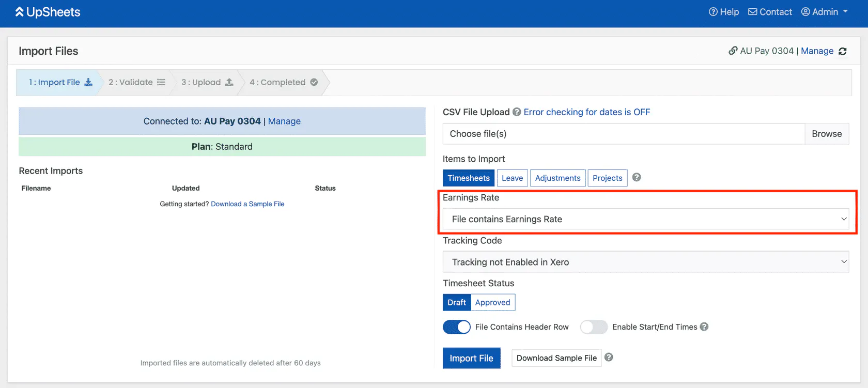
Task: Click the Download a Sample File link
Action: point(247,204)
